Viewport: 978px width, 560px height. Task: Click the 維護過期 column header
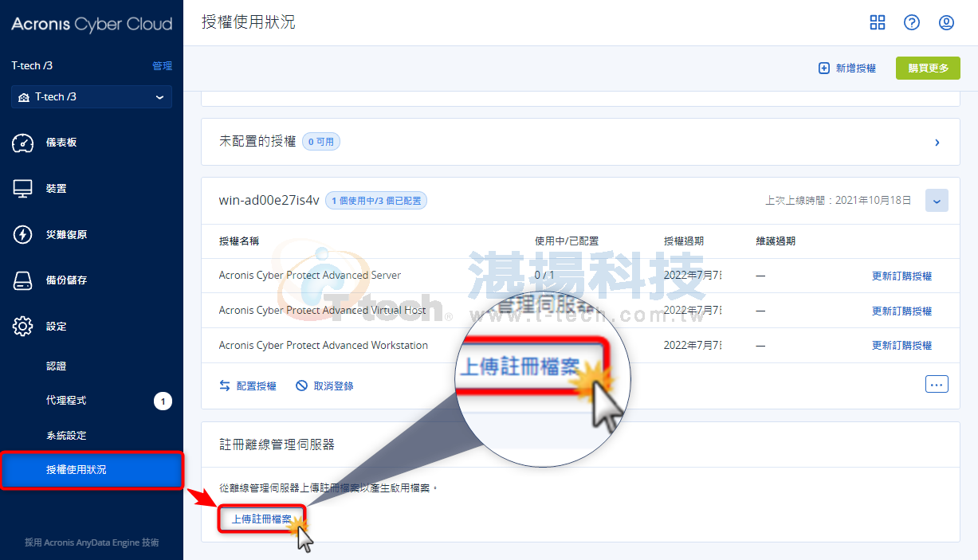pos(776,241)
